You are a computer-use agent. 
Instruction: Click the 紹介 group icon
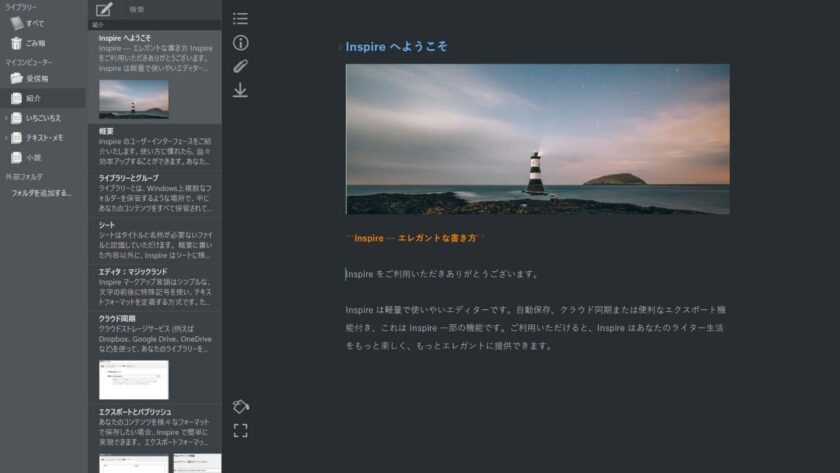click(x=17, y=98)
